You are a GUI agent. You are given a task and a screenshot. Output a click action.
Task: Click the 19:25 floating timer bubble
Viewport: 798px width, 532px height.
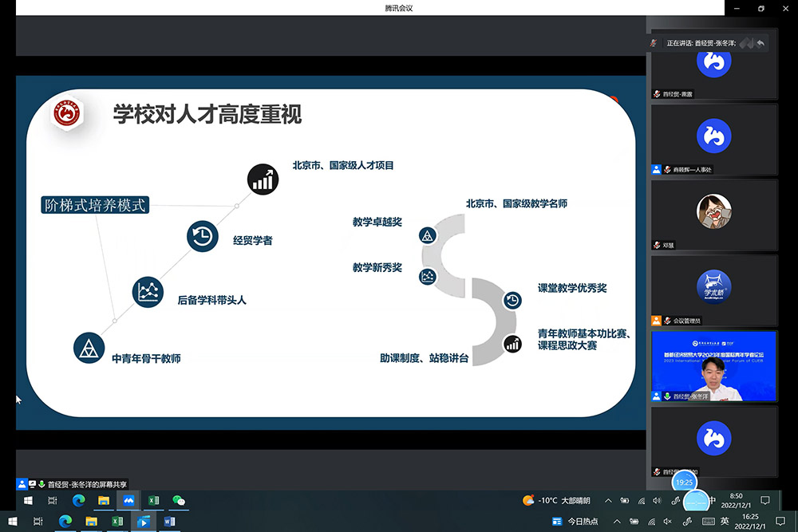pyautogui.click(x=684, y=483)
